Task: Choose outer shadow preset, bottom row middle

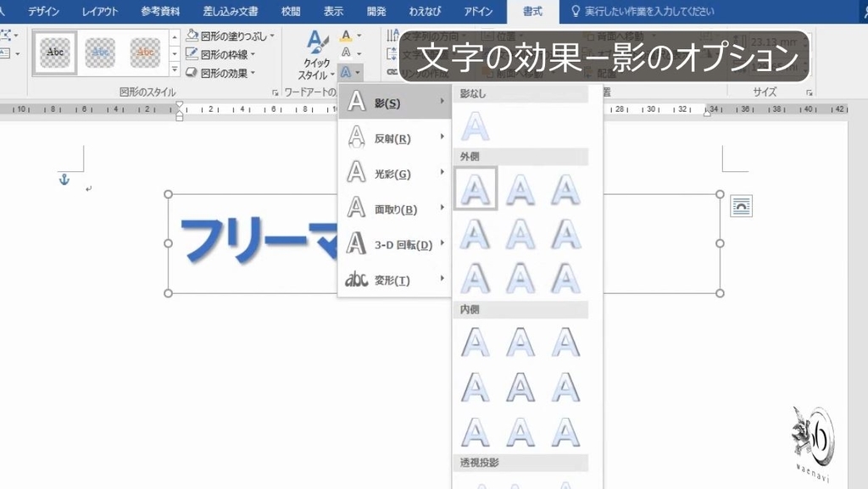Action: 520,278
